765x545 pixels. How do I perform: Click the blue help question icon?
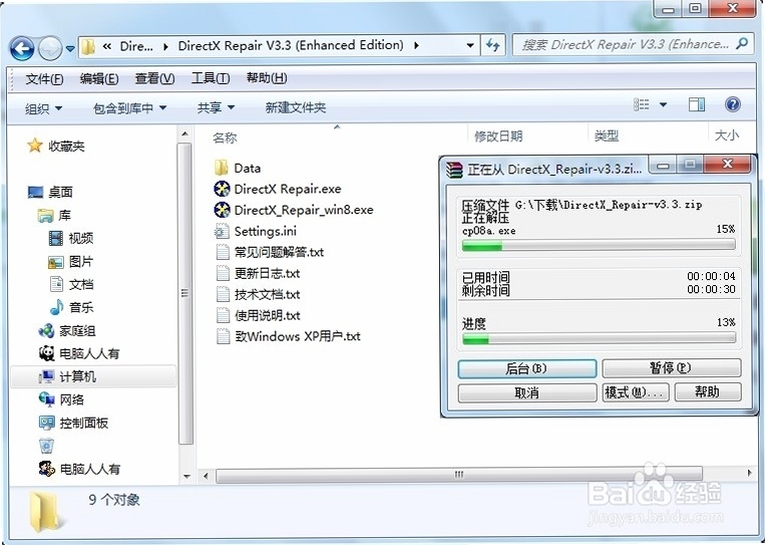coord(732,104)
